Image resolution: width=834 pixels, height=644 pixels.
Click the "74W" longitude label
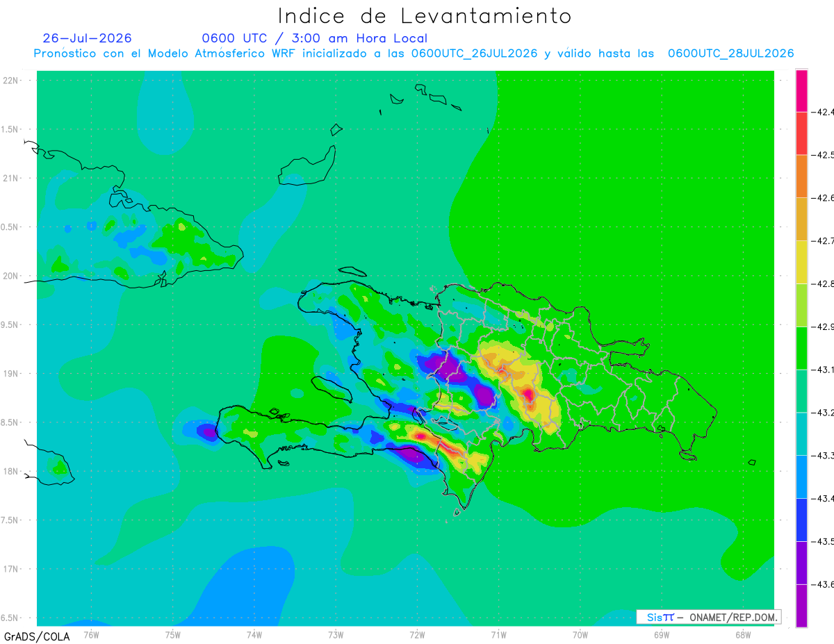(254, 635)
